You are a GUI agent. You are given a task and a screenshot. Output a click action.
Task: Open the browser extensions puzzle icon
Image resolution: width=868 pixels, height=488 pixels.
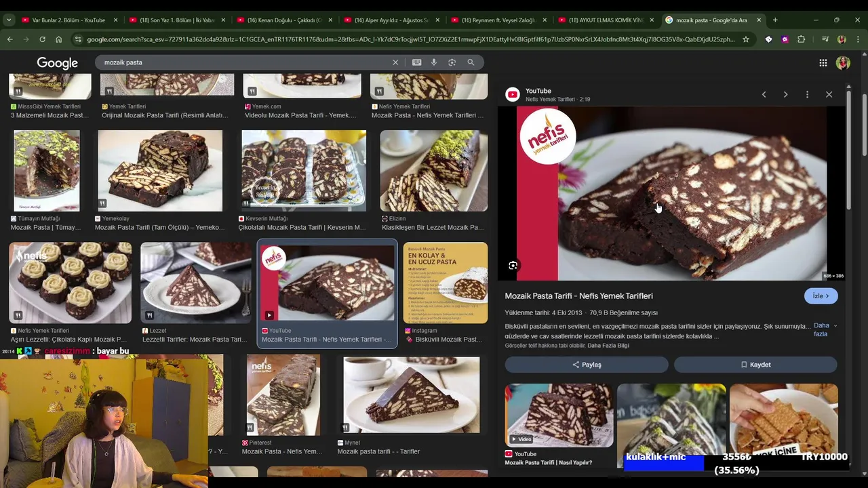[802, 39]
